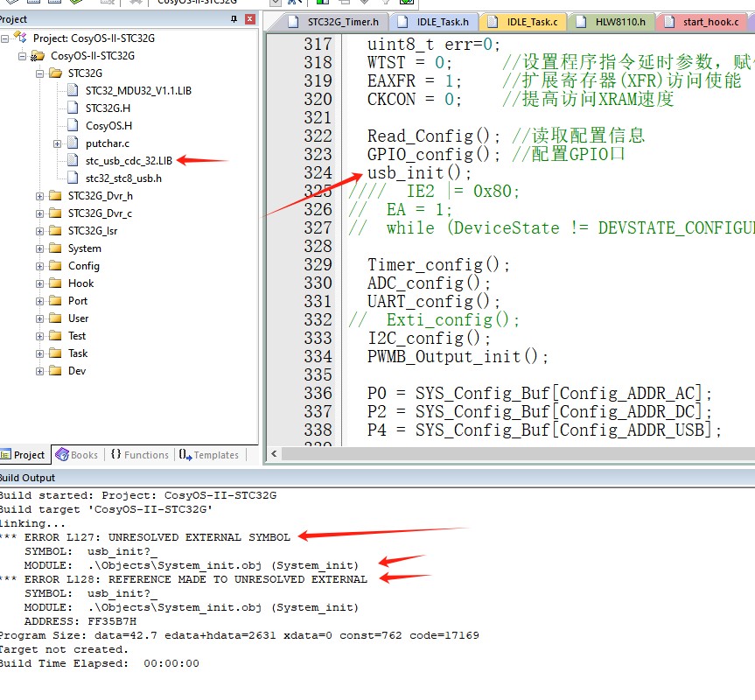The width and height of the screenshot is (755, 700).
Task: Click the Timer_config(); code line
Action: [438, 265]
